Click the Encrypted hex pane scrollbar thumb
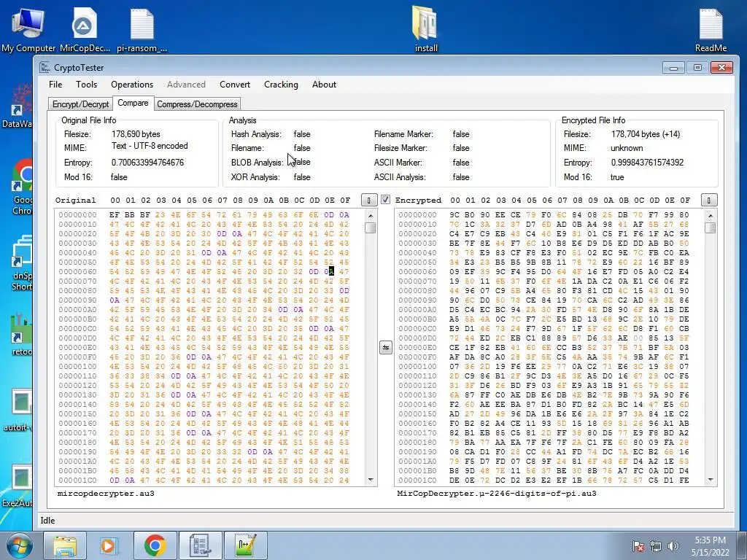This screenshot has width=747, height=560. pyautogui.click(x=711, y=227)
